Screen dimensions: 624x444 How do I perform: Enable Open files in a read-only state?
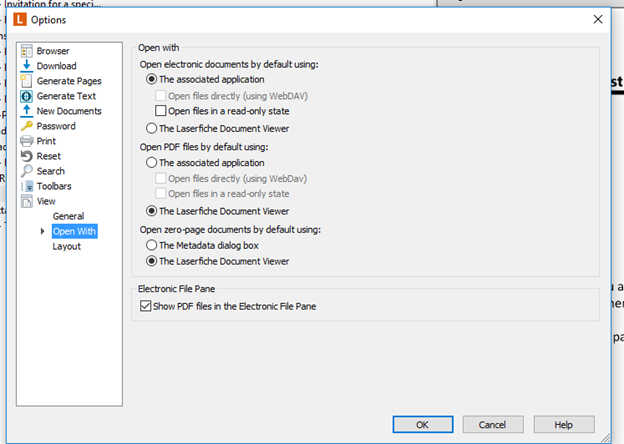click(161, 110)
